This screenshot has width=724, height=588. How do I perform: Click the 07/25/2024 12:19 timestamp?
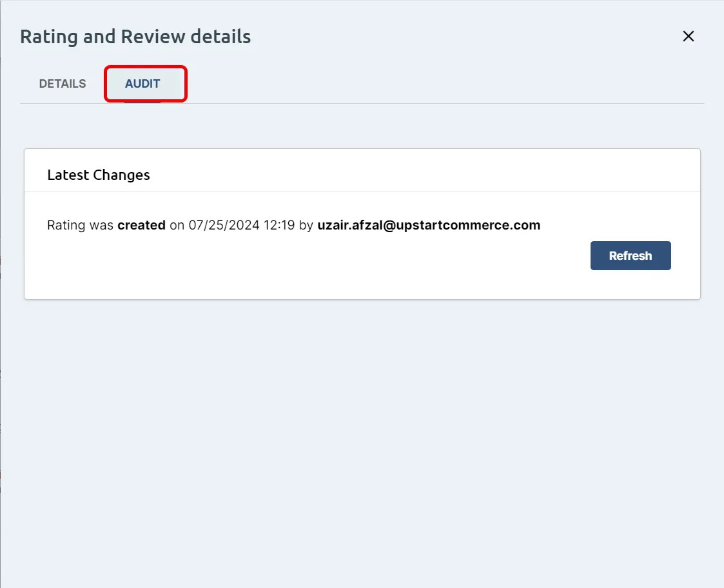242,225
